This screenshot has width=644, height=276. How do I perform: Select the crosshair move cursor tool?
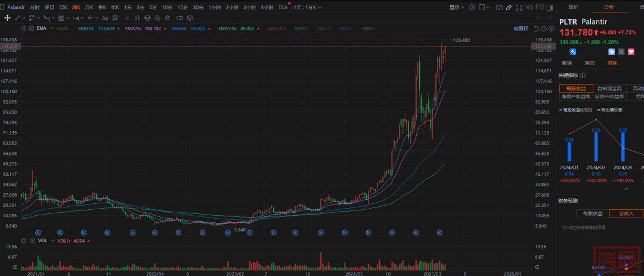7,18
